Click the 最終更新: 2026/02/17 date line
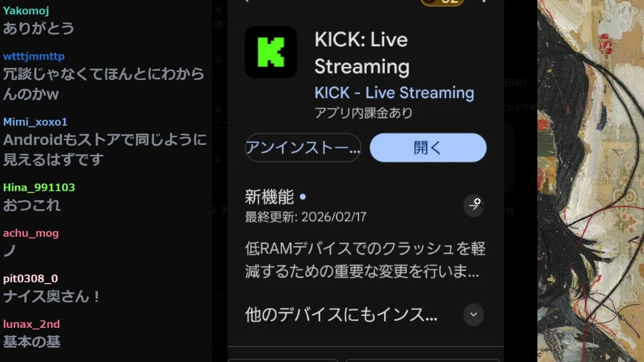 (305, 217)
